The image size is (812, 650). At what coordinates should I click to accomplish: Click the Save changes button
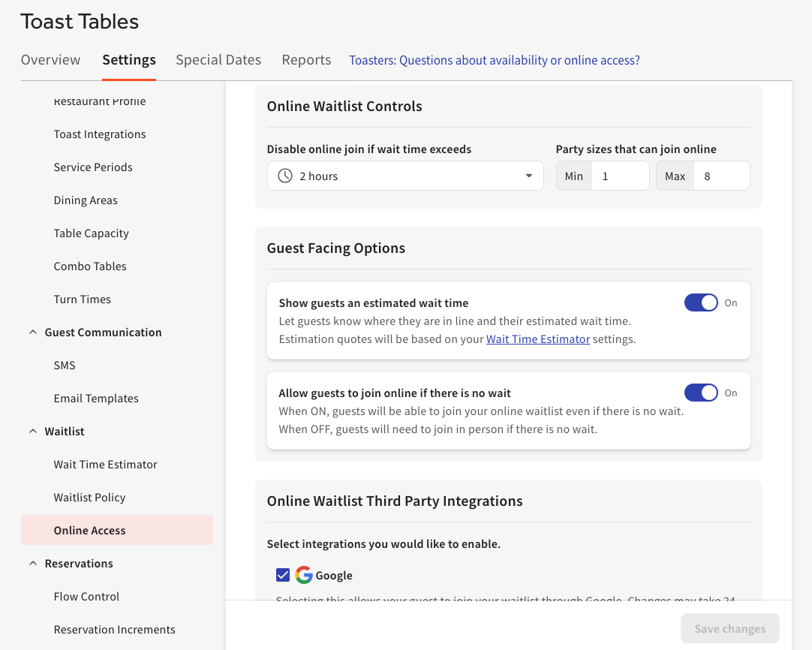tap(729, 629)
